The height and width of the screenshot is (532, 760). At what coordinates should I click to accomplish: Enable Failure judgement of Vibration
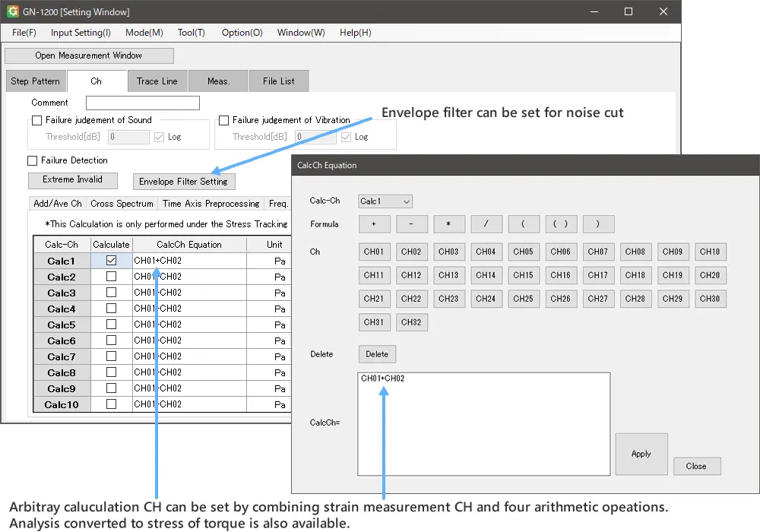pos(224,120)
